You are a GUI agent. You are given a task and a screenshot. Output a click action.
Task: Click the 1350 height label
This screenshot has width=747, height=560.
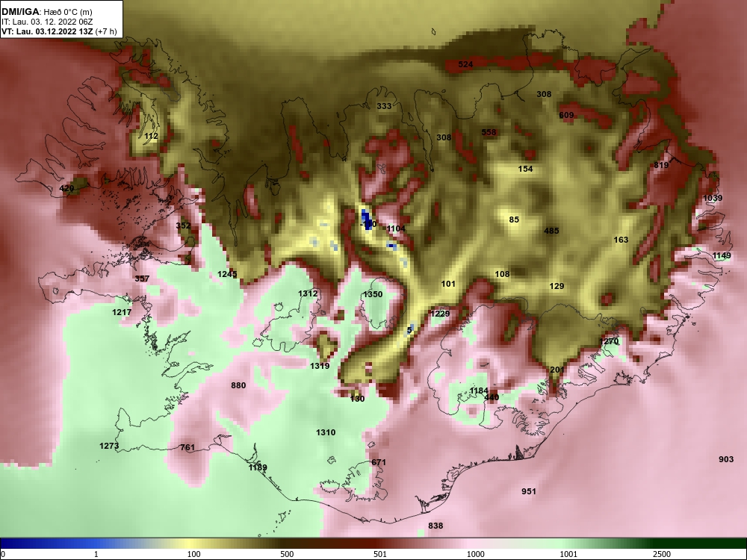(x=373, y=295)
